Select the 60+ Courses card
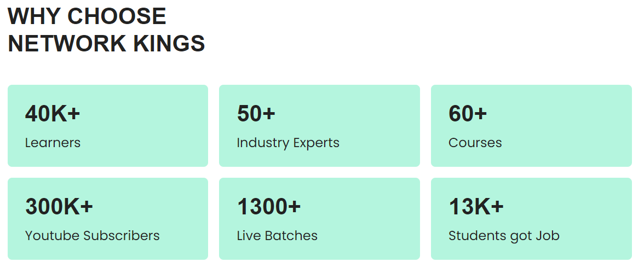This screenshot has height=274, width=644. [531, 126]
